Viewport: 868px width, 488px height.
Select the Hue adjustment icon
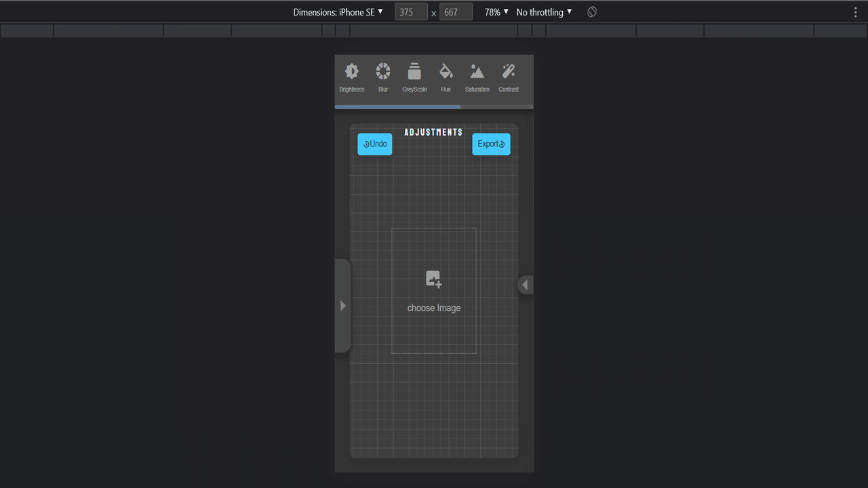coord(446,76)
